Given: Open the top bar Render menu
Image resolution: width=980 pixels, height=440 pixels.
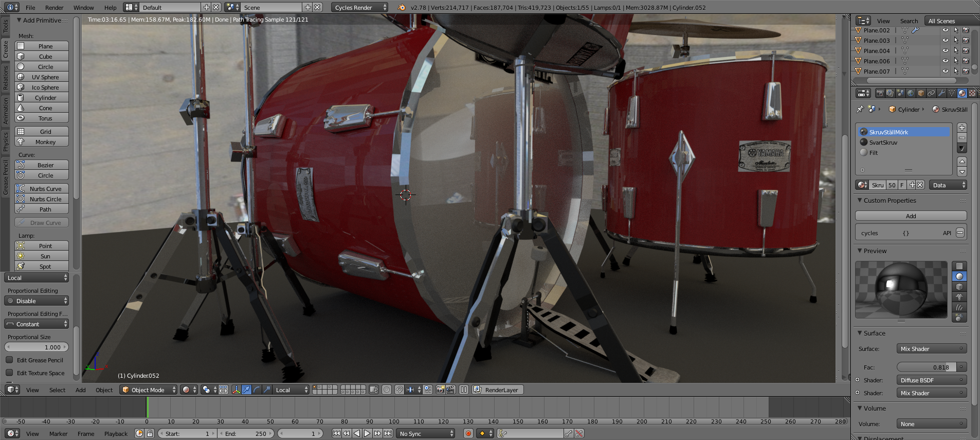Looking at the screenshot, I should coord(54,7).
